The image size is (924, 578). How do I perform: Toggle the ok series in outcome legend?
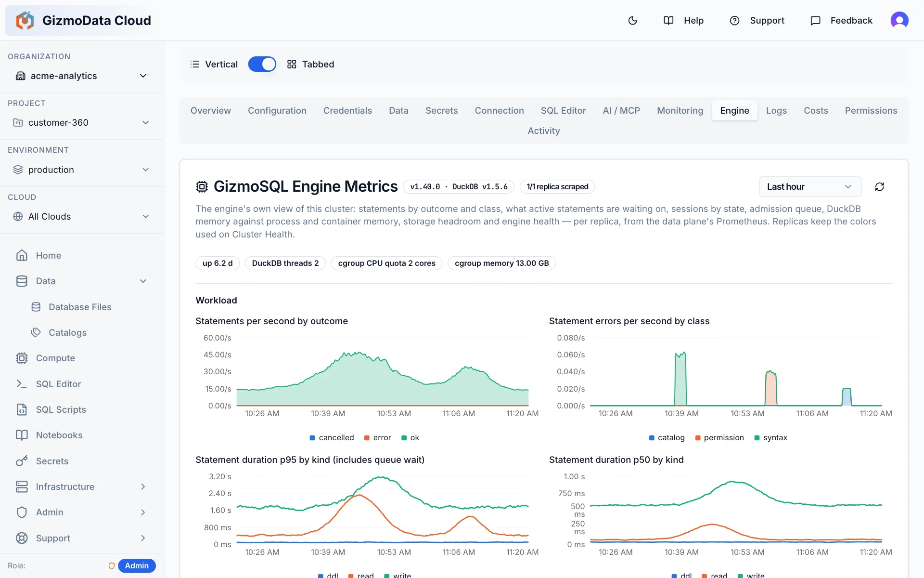pyautogui.click(x=410, y=437)
